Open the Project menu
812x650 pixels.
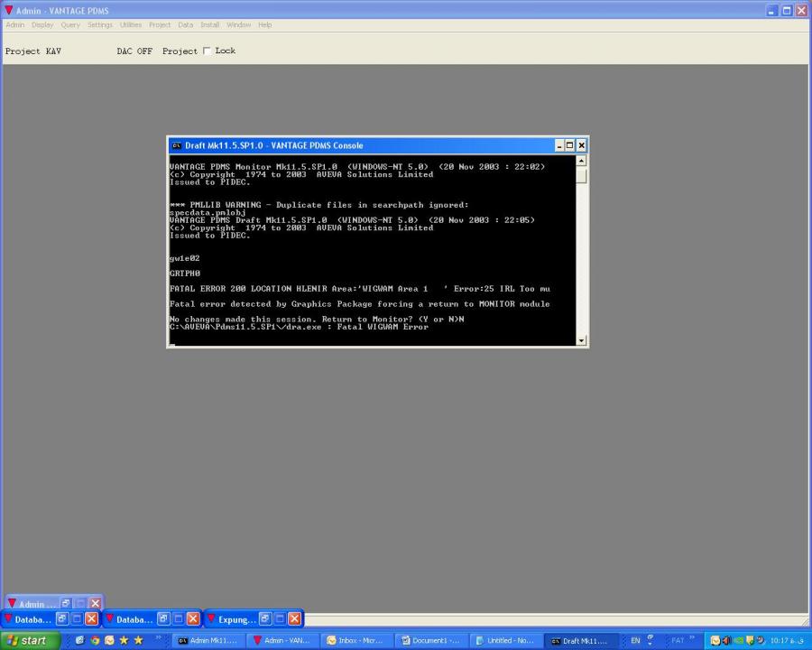click(x=160, y=25)
